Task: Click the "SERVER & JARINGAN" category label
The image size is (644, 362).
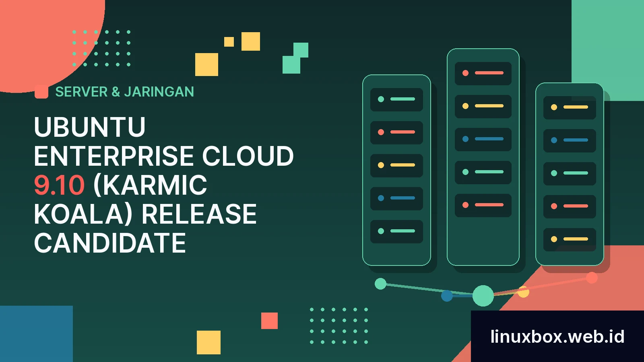Action: click(124, 92)
